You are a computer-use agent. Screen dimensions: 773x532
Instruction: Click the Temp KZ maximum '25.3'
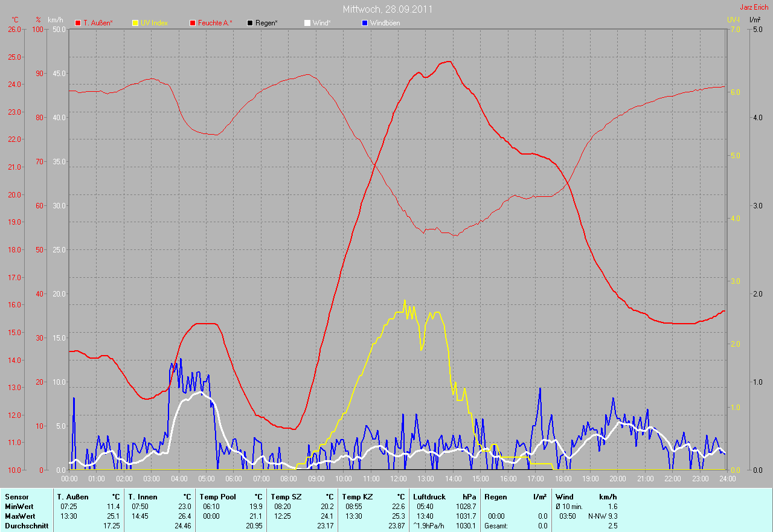(x=397, y=516)
